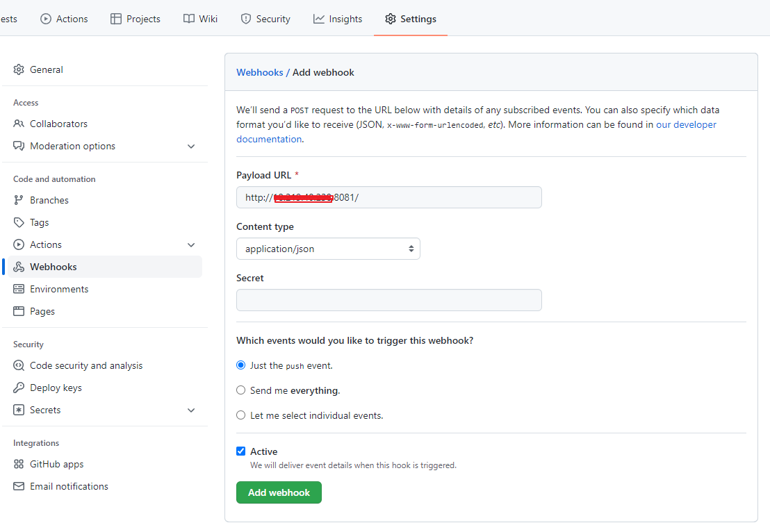Expand Moderation options chevron
This screenshot has height=532, width=770.
pyautogui.click(x=191, y=147)
